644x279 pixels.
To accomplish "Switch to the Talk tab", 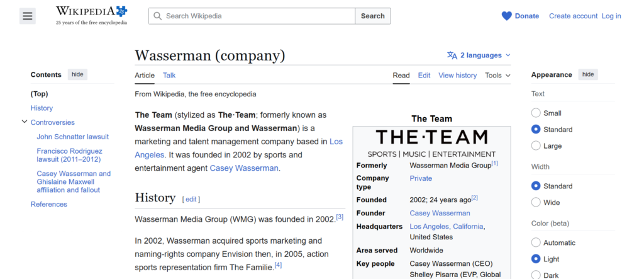I will tap(169, 76).
